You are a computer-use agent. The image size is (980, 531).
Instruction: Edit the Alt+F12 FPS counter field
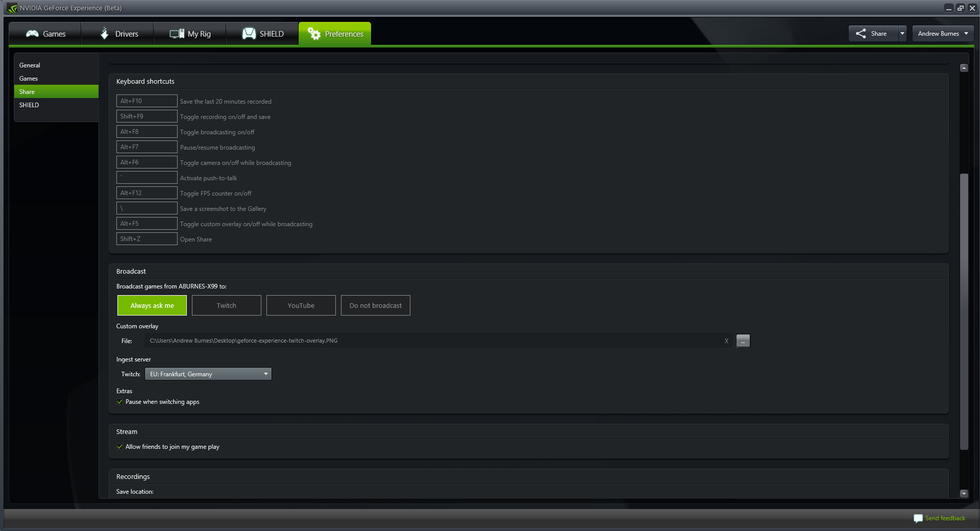pos(147,193)
